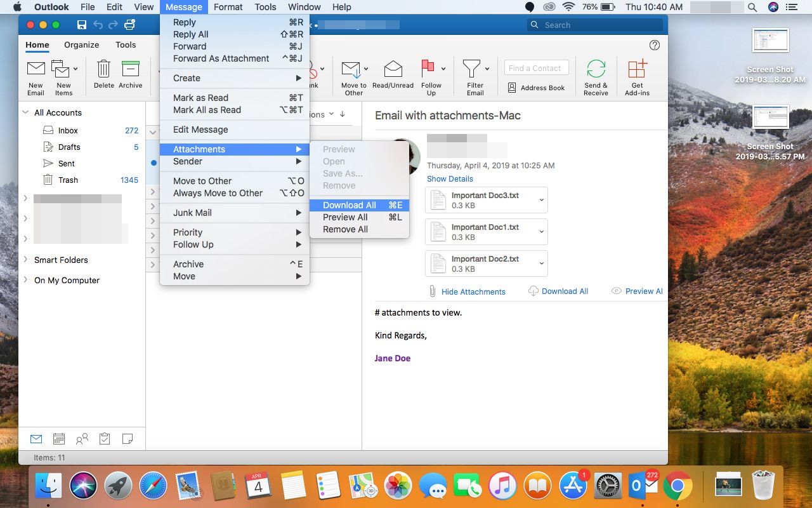Image resolution: width=812 pixels, height=508 pixels.
Task: Click the Search field in title bar
Action: click(595, 25)
